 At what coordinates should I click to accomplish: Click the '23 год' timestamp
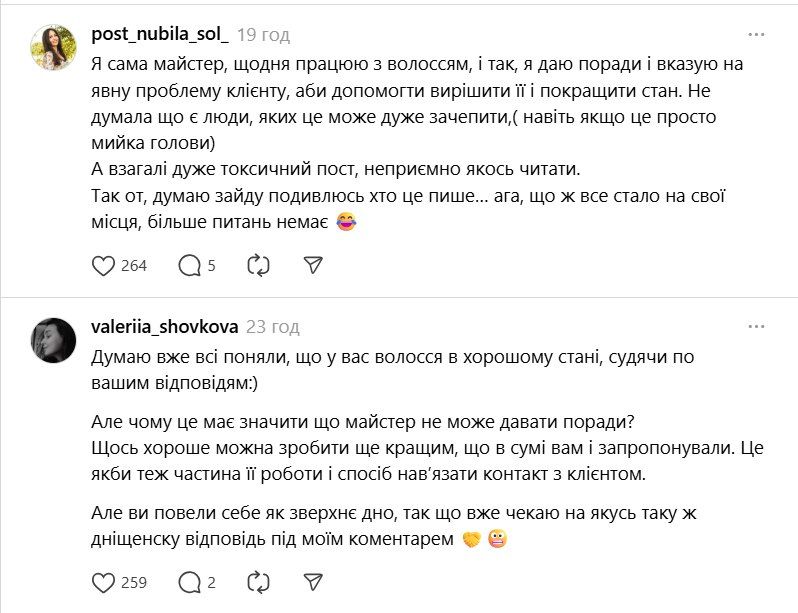pyautogui.click(x=272, y=327)
